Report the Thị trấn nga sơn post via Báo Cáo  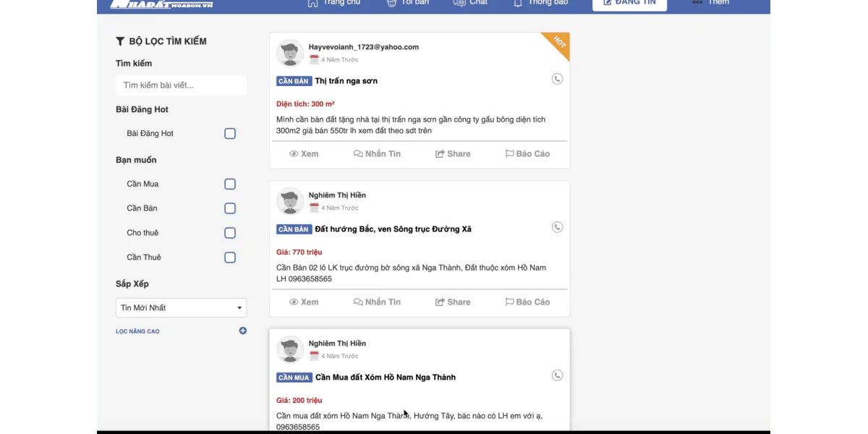coord(527,154)
